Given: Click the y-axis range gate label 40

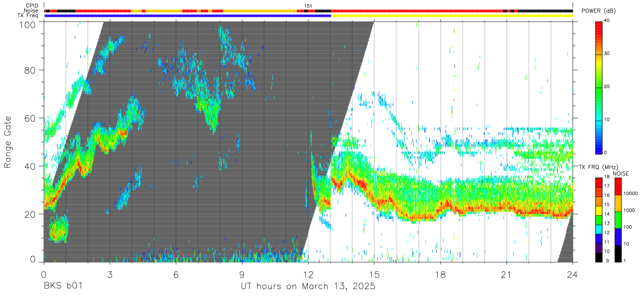Looking at the screenshot, I should click(30, 166).
